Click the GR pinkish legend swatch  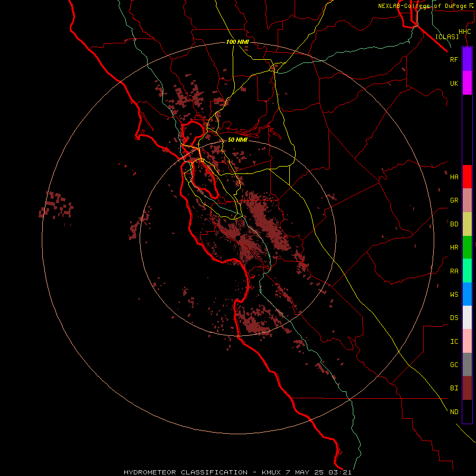(467, 200)
